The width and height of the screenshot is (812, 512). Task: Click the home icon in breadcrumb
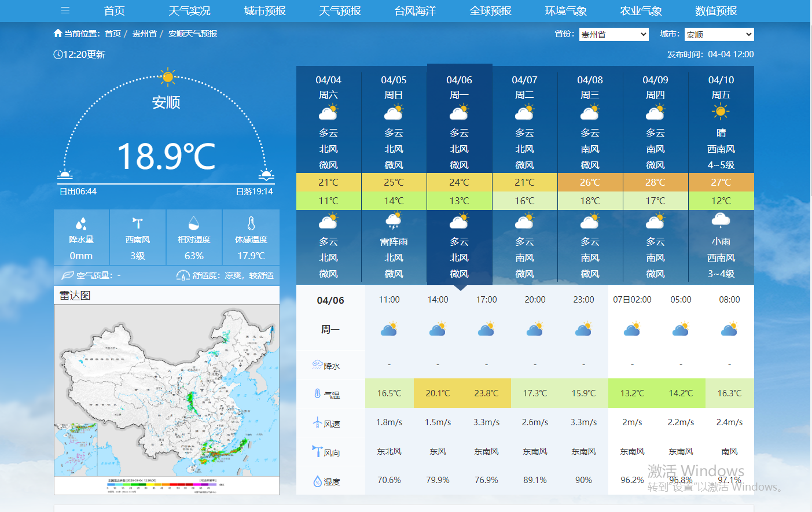click(x=58, y=34)
